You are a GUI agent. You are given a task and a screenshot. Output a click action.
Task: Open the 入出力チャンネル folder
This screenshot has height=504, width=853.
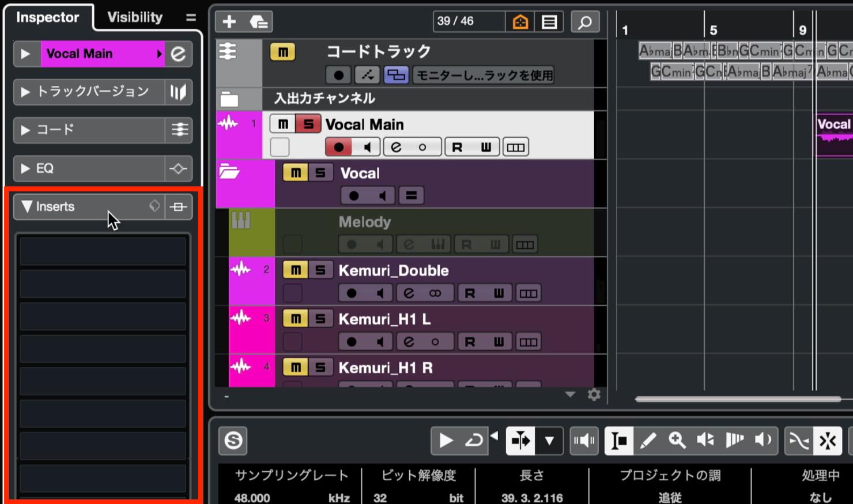[x=229, y=99]
